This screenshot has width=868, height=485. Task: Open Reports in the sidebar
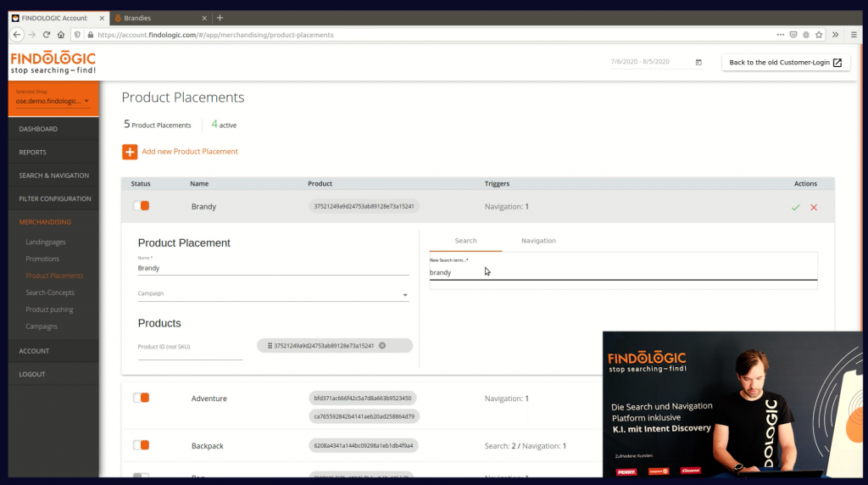click(33, 153)
